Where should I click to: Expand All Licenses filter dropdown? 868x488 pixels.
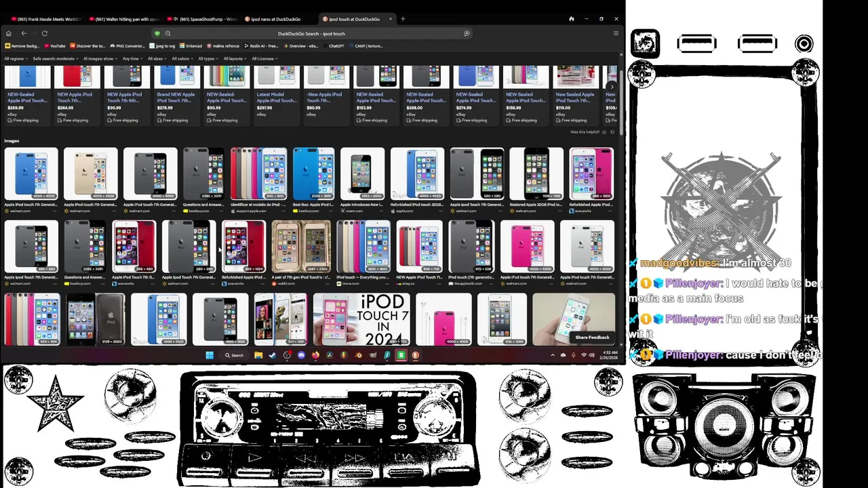coord(264,59)
